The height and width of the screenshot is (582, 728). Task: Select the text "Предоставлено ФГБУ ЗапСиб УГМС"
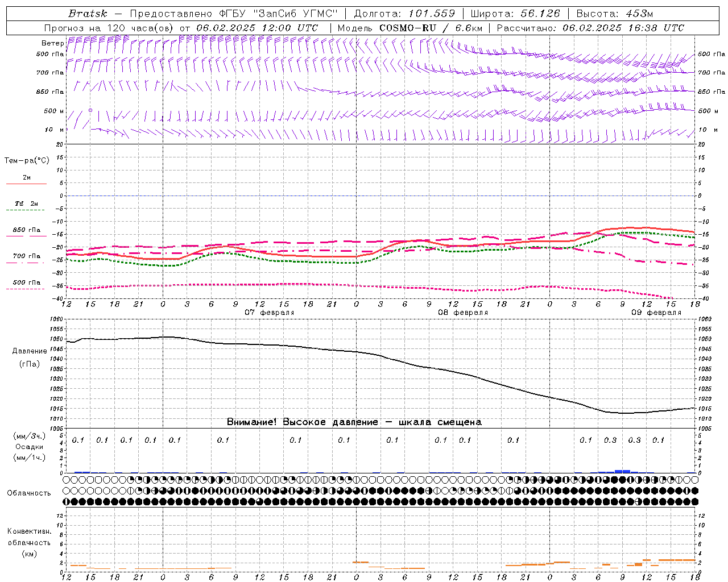(234, 14)
